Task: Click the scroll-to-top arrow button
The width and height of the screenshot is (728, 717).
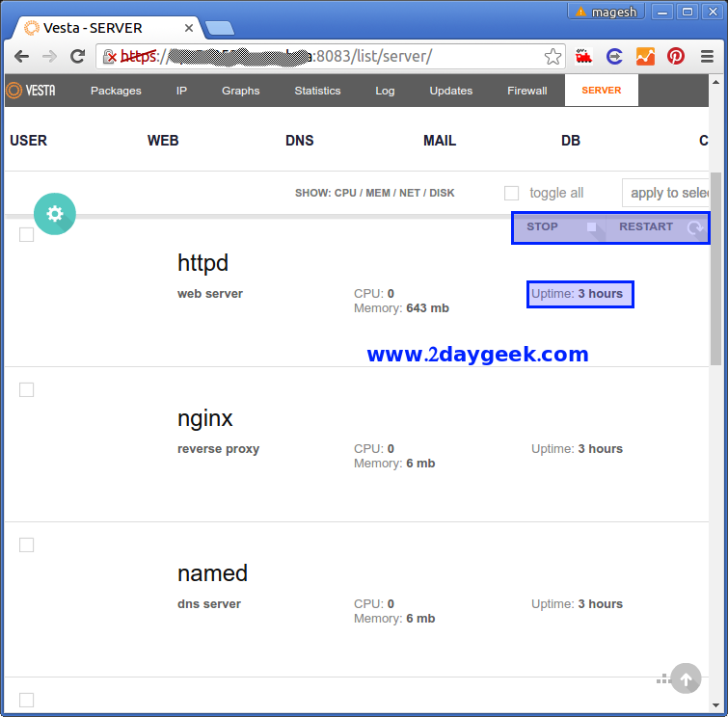Action: coord(686,678)
